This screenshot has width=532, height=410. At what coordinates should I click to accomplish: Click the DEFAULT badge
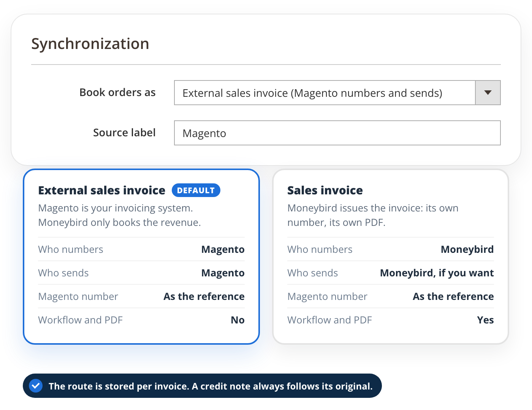tap(196, 190)
